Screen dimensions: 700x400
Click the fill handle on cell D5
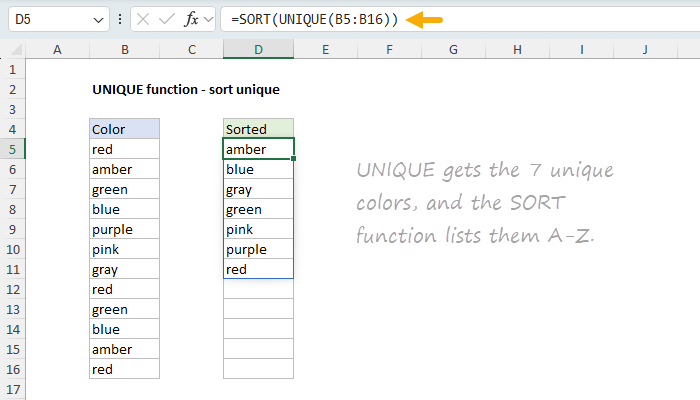click(x=293, y=158)
